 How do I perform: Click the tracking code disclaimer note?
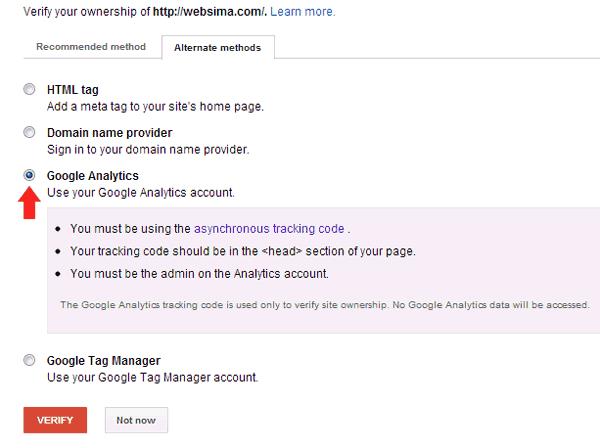(324, 305)
